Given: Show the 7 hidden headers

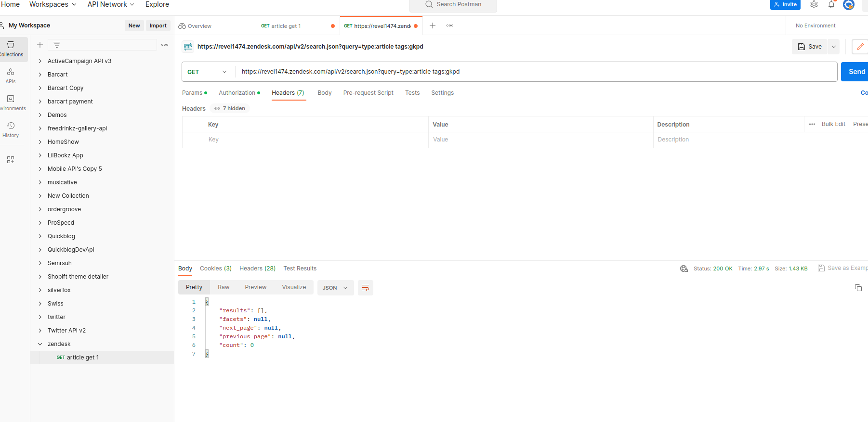Looking at the screenshot, I should click(230, 108).
